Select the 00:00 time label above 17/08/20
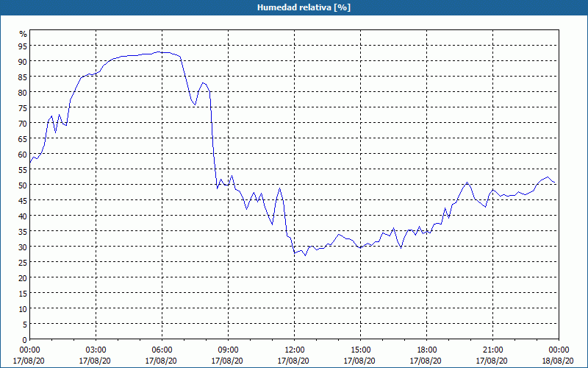Screen dimensions: 588x368 point(29,350)
